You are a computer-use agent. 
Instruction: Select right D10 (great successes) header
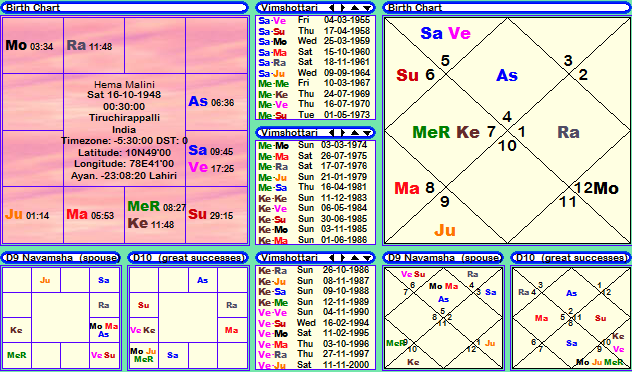571,258
